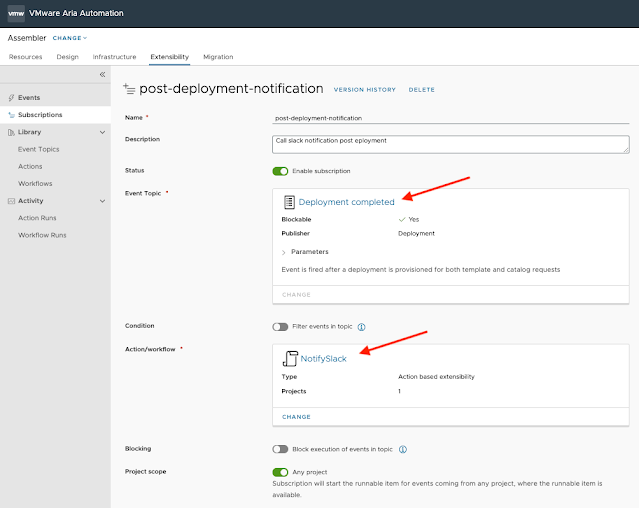Screen dimensions: 639x508
Task: Click the Subscriptions sidebar icon
Action: point(11,115)
